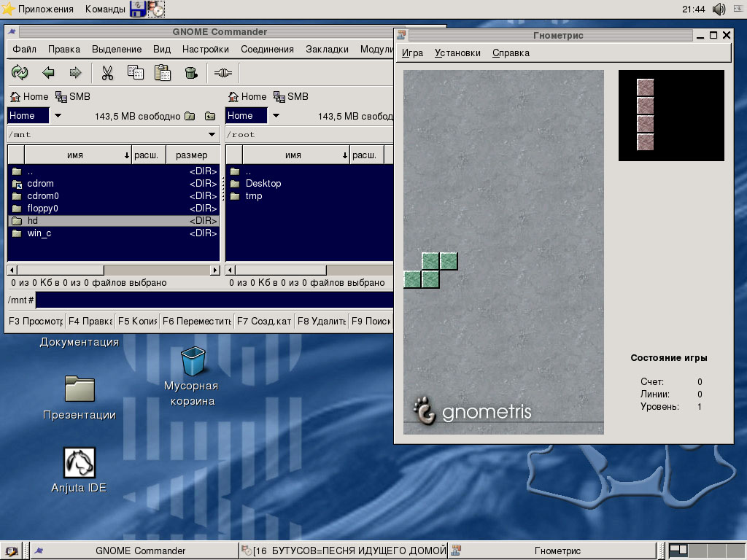Click the connection plug toolbar icon
This screenshot has height=560, width=747.
click(x=223, y=72)
